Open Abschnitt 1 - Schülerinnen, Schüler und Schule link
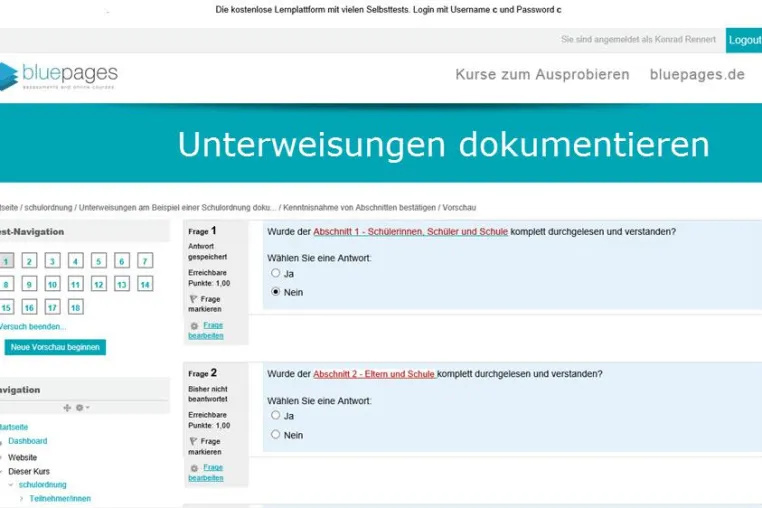This screenshot has height=508, width=762. (x=410, y=232)
